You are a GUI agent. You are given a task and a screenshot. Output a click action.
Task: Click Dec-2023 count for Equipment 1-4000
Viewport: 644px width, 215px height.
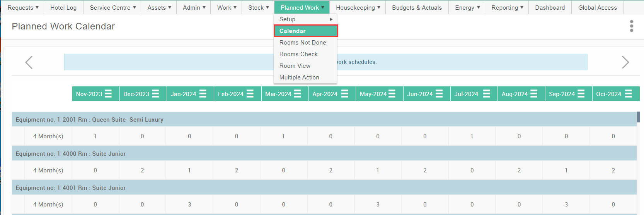click(142, 170)
